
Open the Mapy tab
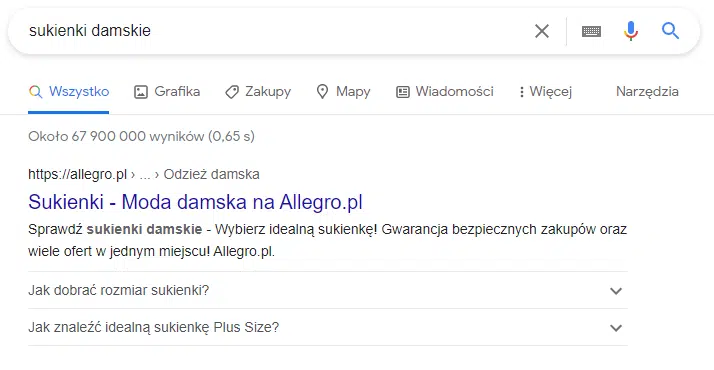tap(344, 92)
